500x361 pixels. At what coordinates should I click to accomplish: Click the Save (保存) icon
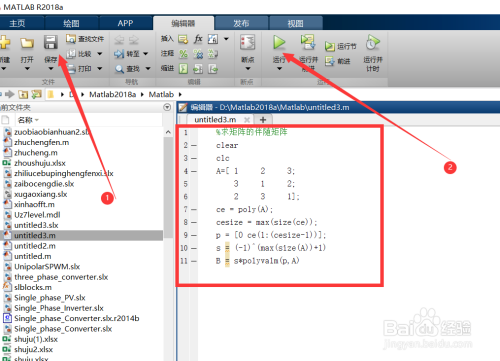[x=51, y=43]
